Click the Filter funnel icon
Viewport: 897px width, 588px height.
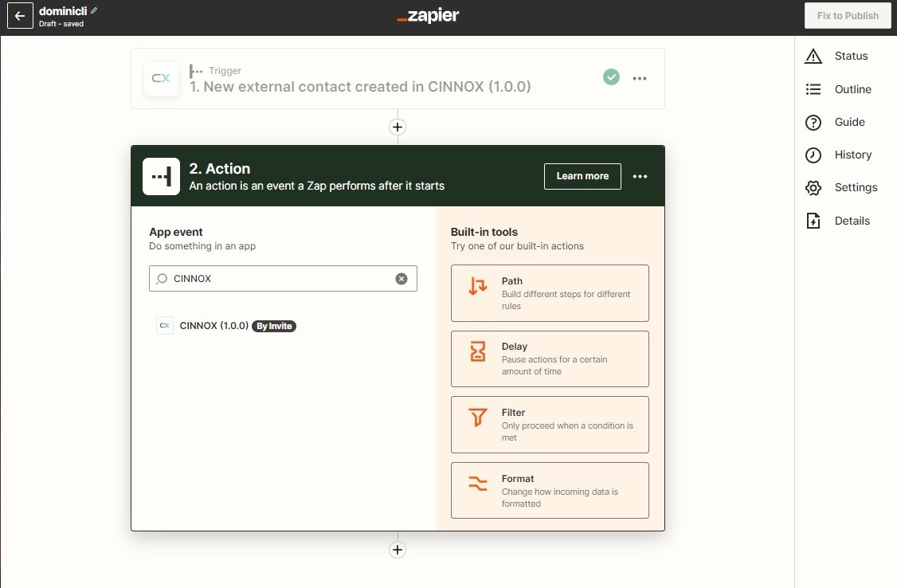478,417
